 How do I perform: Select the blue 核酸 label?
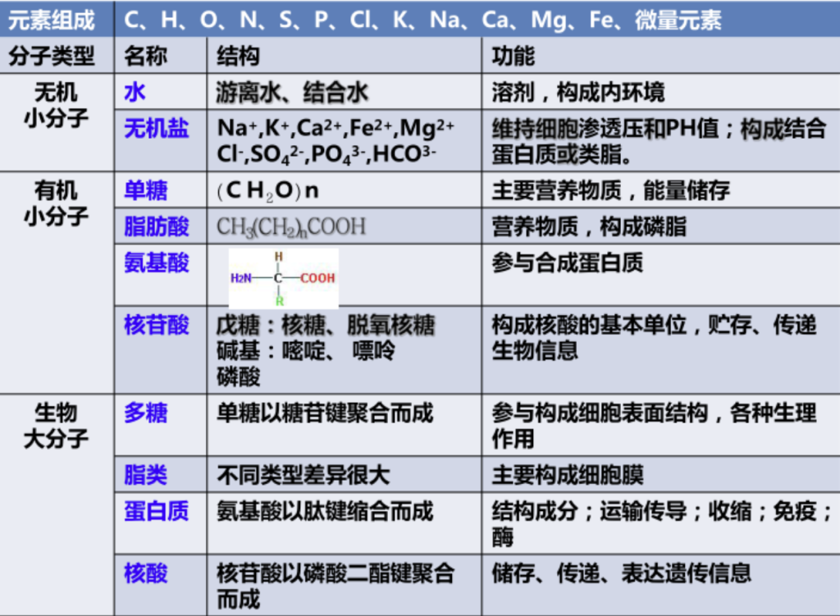[145, 573]
